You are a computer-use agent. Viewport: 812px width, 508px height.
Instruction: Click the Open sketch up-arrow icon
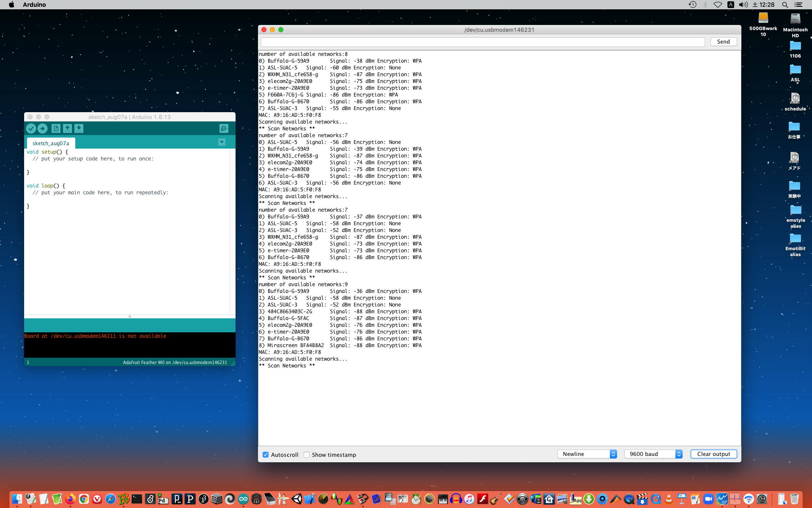point(67,128)
